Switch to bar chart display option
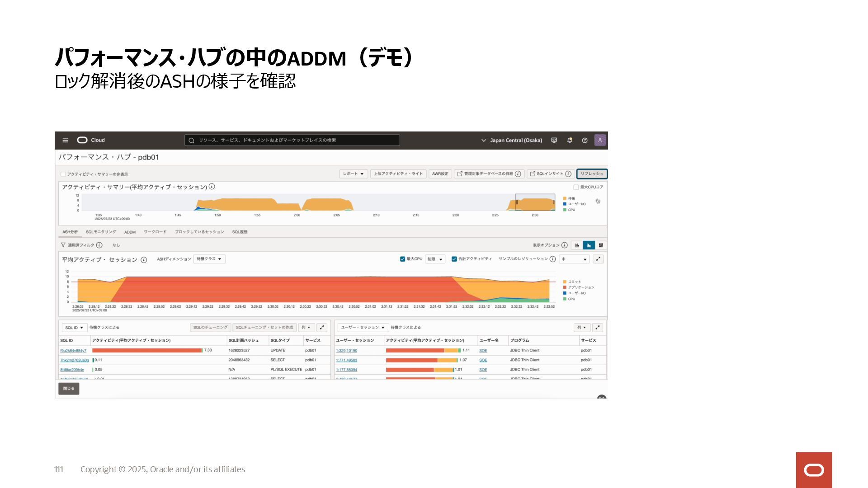The image size is (868, 488). click(x=577, y=245)
